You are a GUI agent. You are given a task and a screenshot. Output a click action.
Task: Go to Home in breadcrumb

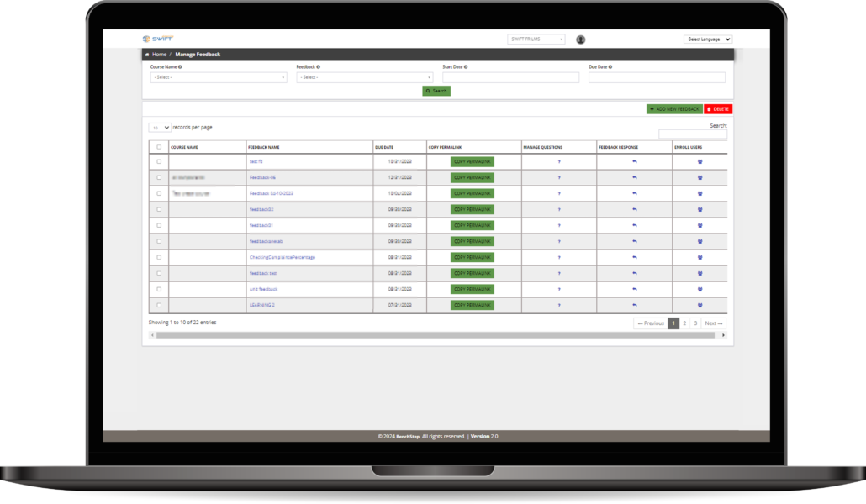tap(159, 55)
